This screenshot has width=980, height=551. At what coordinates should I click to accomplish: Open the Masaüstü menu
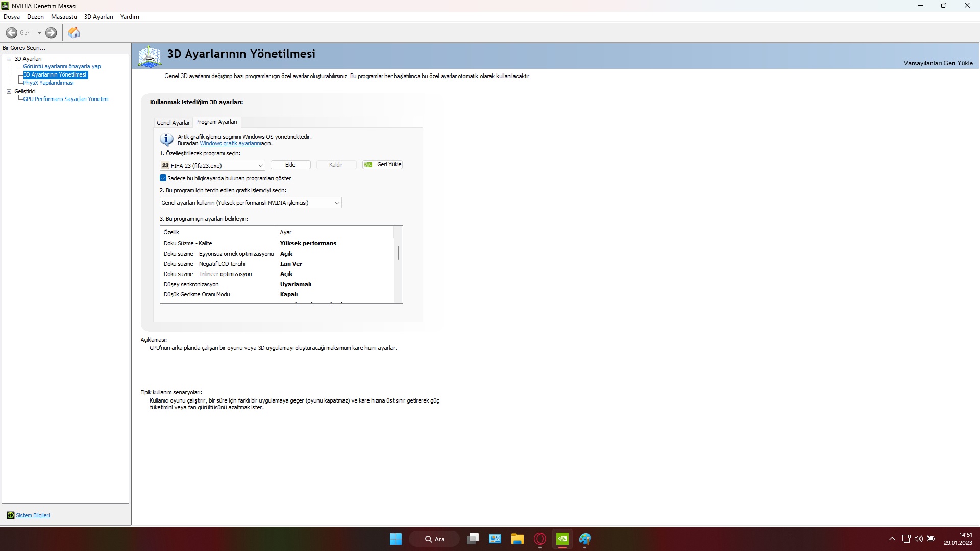tap(64, 17)
